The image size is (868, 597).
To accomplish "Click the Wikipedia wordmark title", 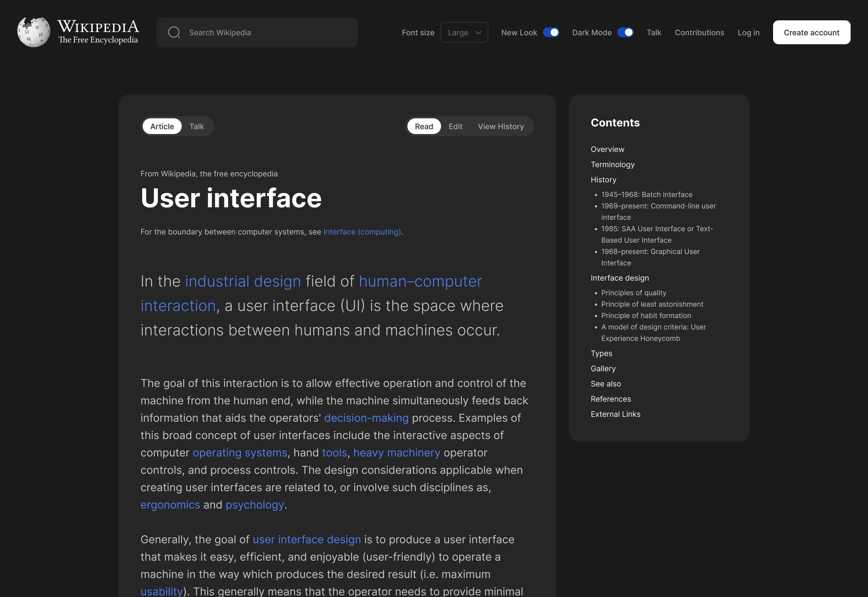I will pos(98,27).
